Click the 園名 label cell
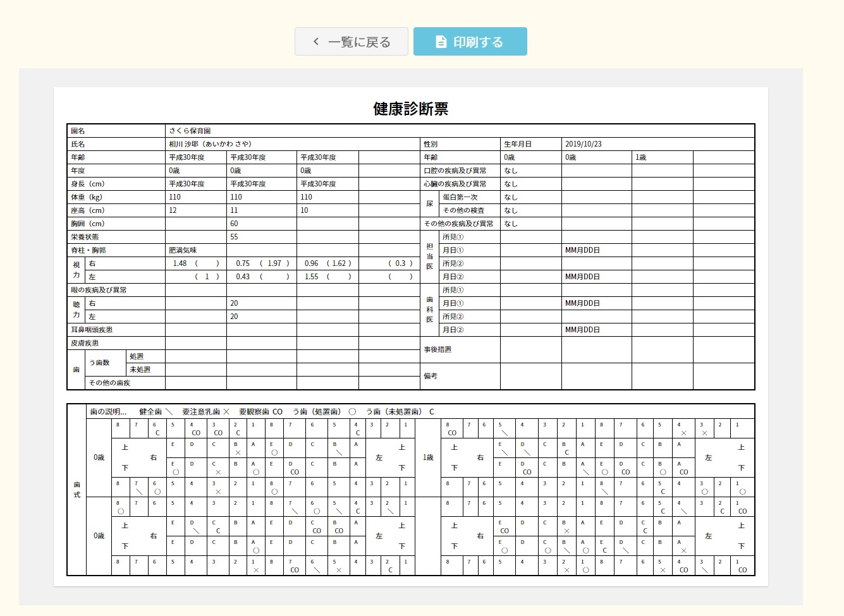 [116, 131]
